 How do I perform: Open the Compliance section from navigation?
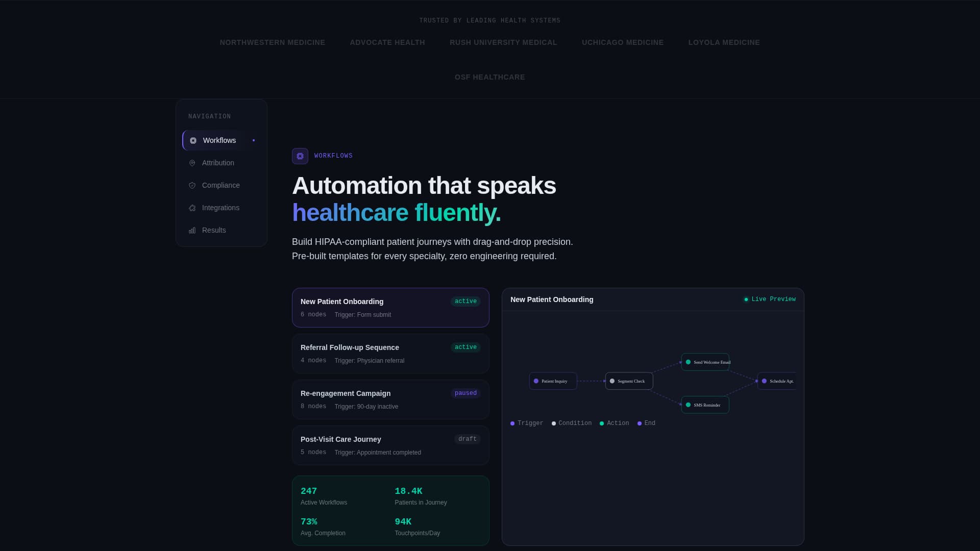click(221, 185)
